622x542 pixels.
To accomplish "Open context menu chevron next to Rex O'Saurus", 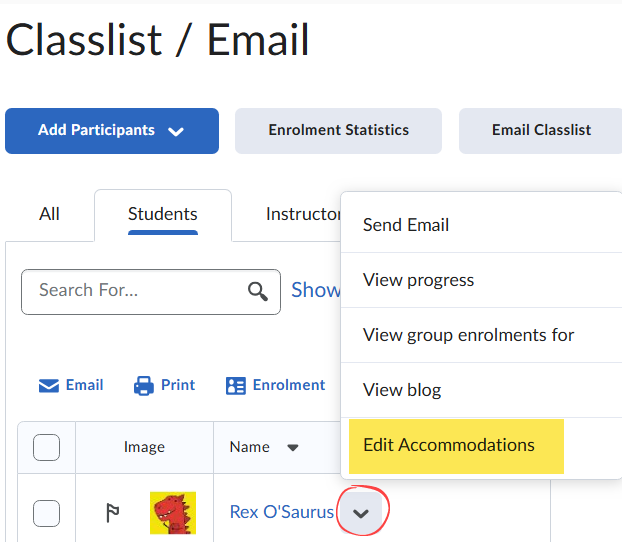I will point(362,513).
